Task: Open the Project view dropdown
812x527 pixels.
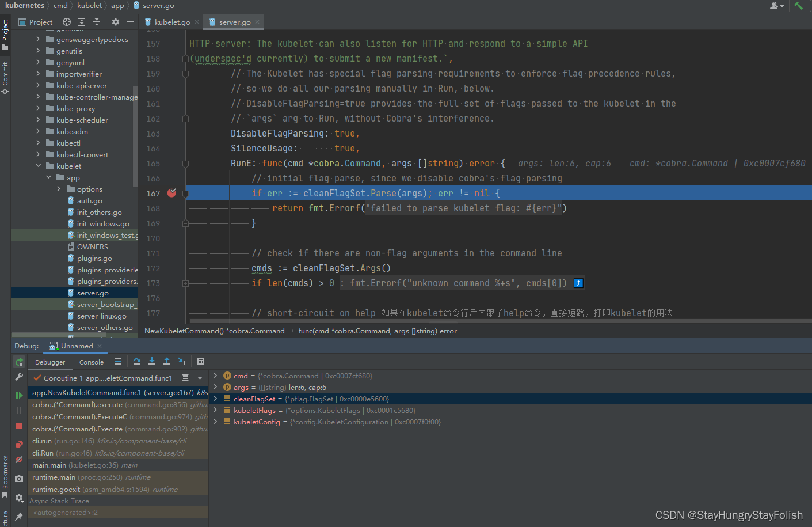Action: click(x=36, y=22)
